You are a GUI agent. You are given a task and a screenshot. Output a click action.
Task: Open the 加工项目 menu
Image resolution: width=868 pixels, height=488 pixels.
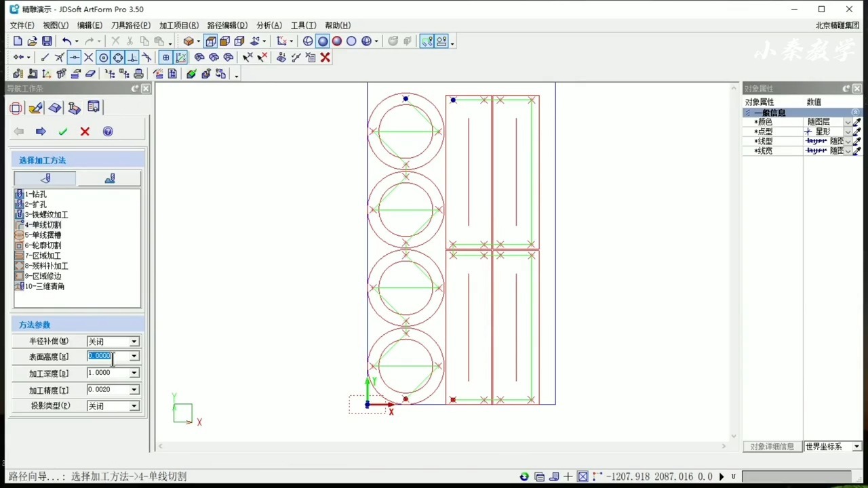pos(179,26)
